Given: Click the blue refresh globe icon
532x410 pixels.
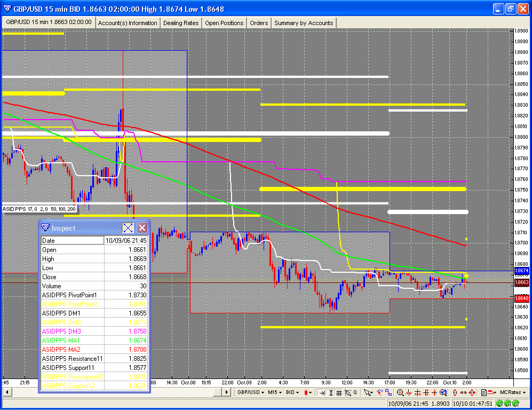Looking at the screenshot, I should coord(443,392).
